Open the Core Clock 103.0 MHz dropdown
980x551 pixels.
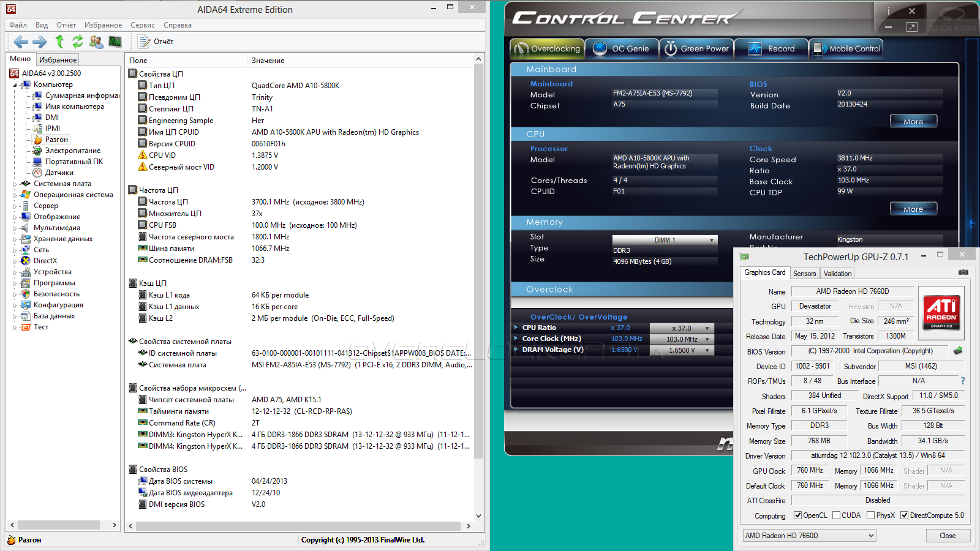point(681,339)
